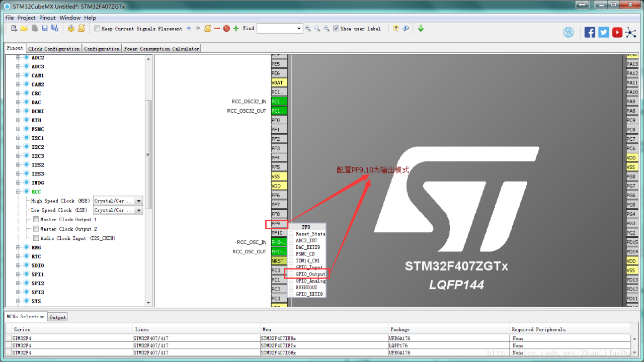
Task: Expand the SPI1 tree node
Action: (x=18, y=275)
